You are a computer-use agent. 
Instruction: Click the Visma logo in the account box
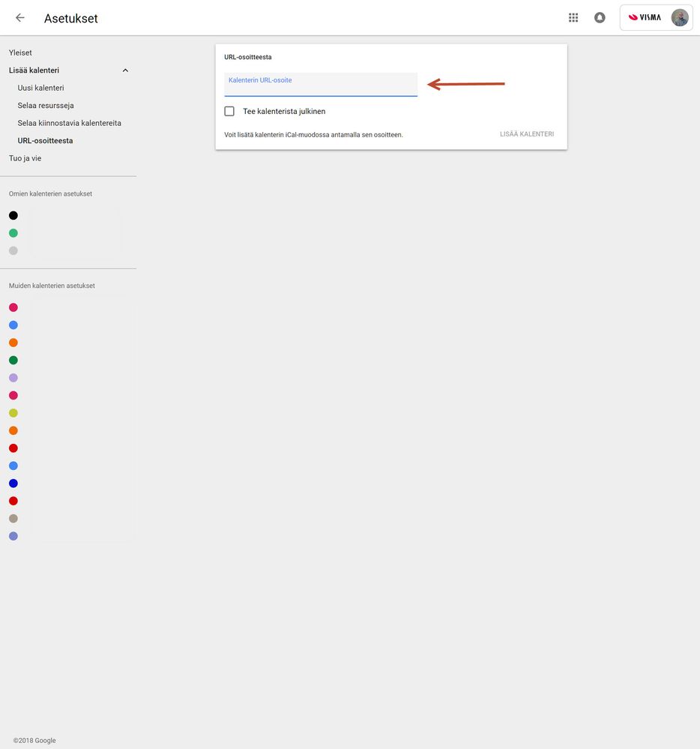tap(645, 18)
